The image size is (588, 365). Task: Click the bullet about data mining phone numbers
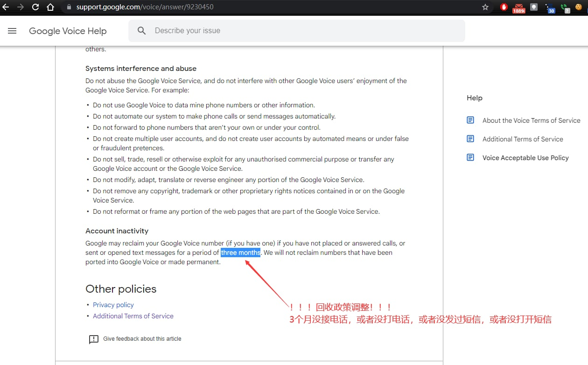click(x=204, y=105)
